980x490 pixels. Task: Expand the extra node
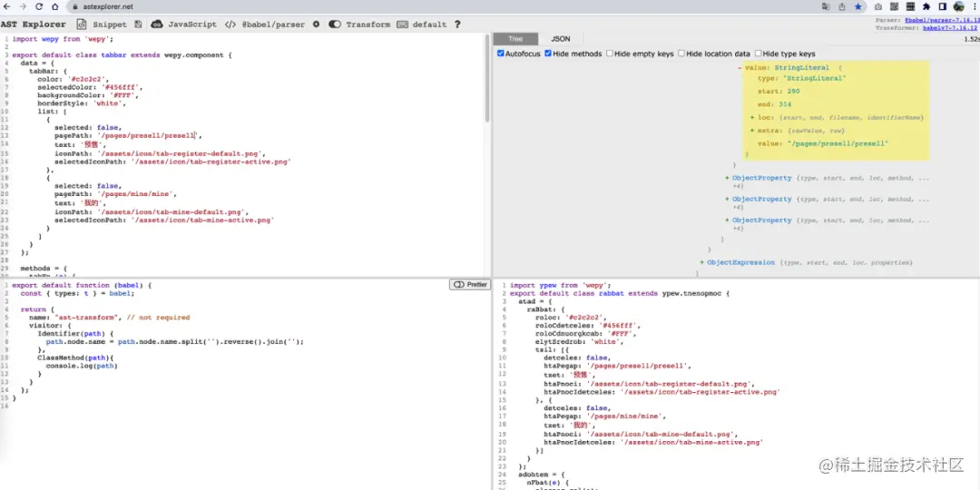(752, 131)
